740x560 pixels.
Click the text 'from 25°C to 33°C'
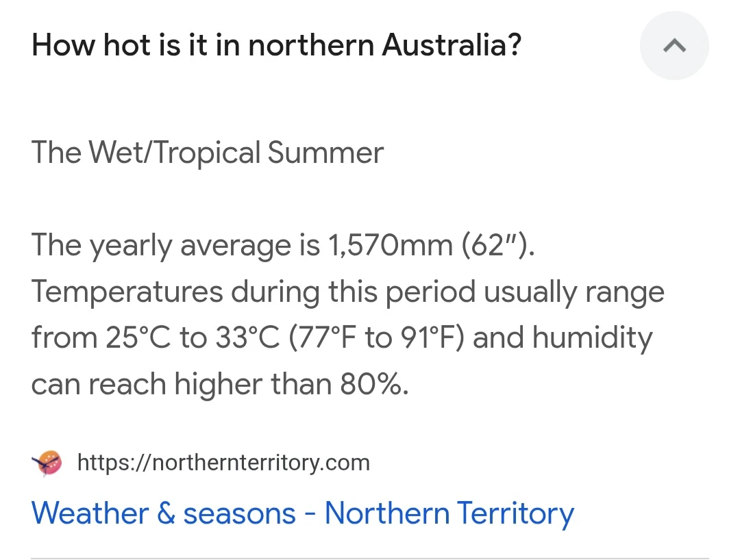pos(156,338)
